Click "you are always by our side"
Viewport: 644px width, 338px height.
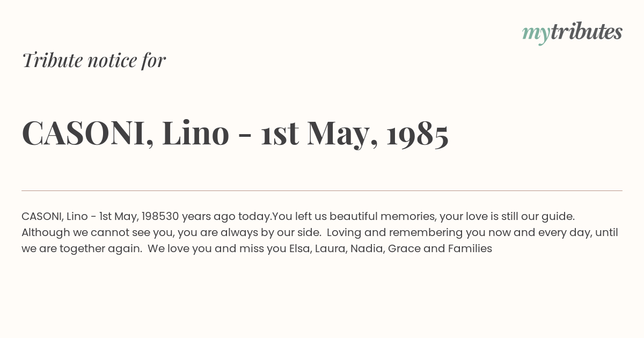[248, 233]
